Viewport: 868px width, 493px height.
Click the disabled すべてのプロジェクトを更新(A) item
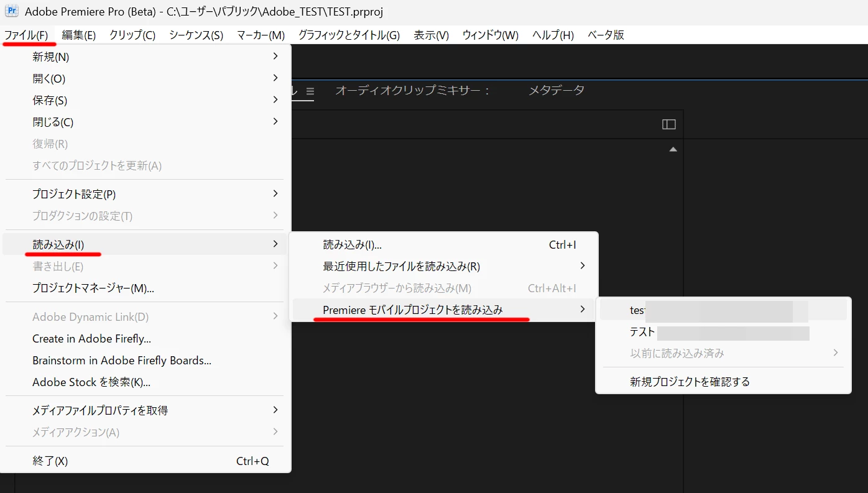point(145,166)
